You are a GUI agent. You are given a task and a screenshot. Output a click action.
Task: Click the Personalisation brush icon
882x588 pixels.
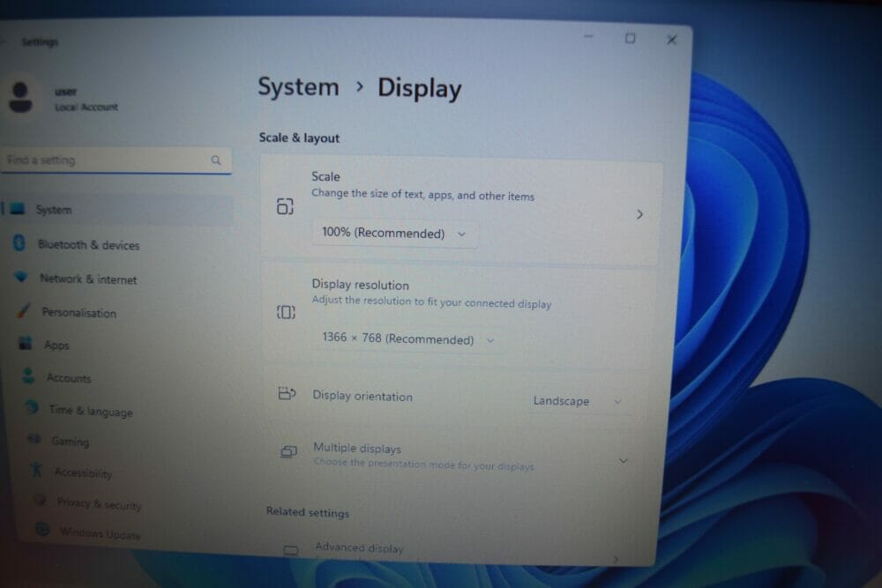24,309
